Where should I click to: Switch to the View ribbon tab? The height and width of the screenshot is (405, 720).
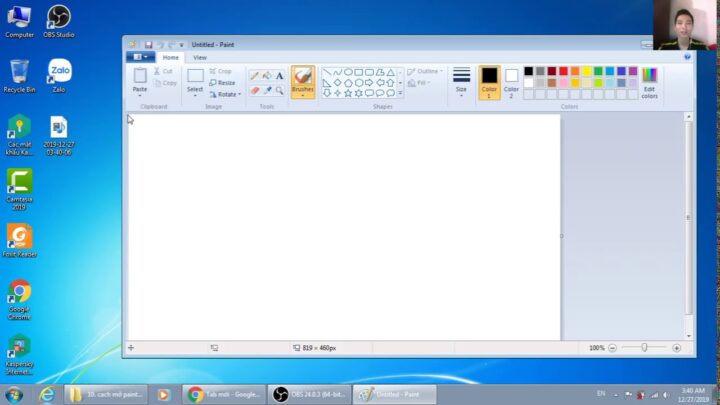pyautogui.click(x=200, y=57)
